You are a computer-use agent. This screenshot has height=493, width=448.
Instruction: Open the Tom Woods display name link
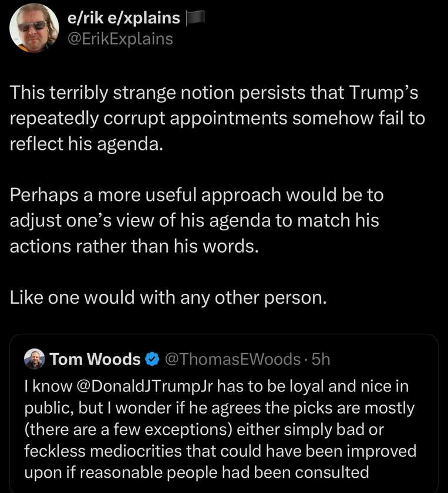(x=95, y=359)
